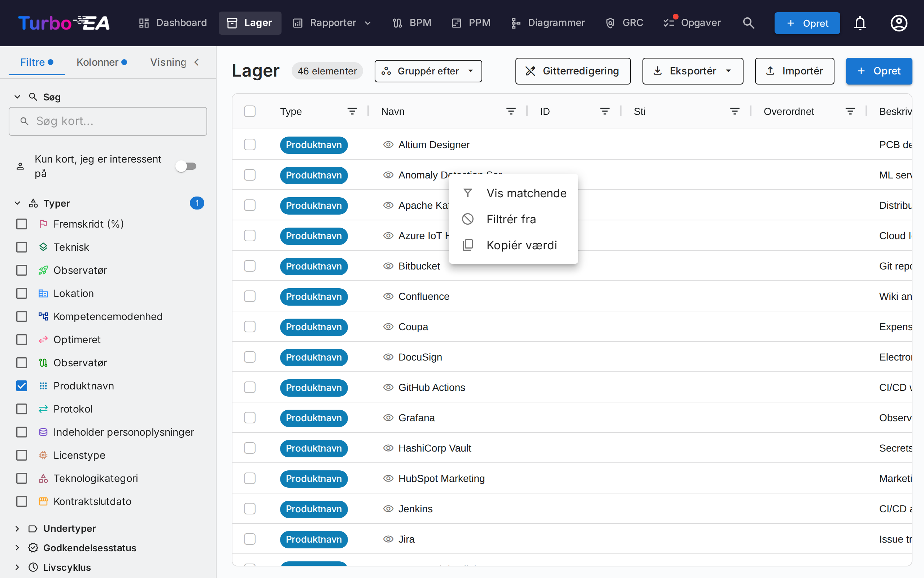Click the filter icon in the Overordnet column header
Screen dimensions: 924x578
(x=850, y=111)
